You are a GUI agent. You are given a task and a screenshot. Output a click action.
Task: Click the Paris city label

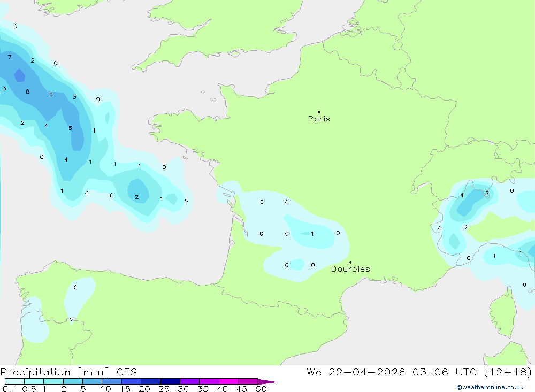point(319,119)
